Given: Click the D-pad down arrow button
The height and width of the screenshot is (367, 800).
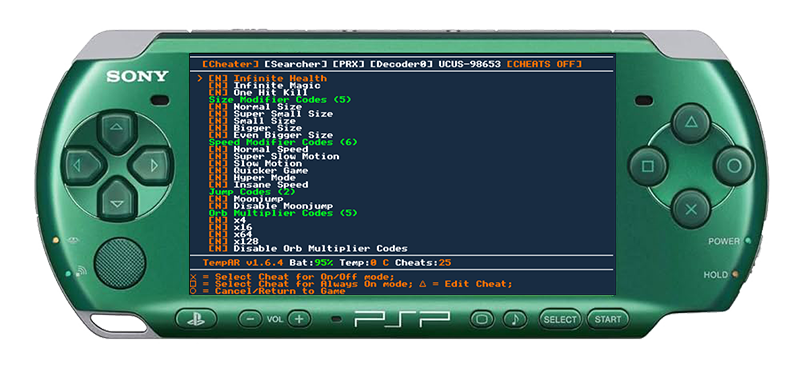Looking at the screenshot, I should point(117,202).
